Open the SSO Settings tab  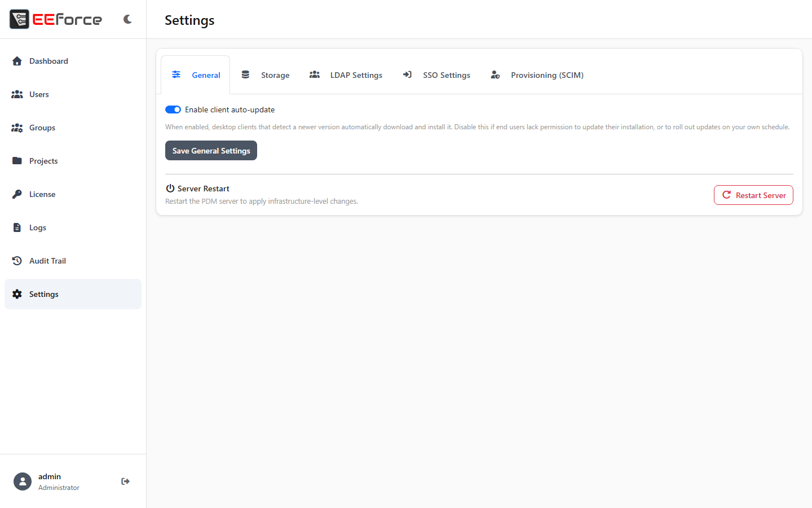tap(436, 75)
